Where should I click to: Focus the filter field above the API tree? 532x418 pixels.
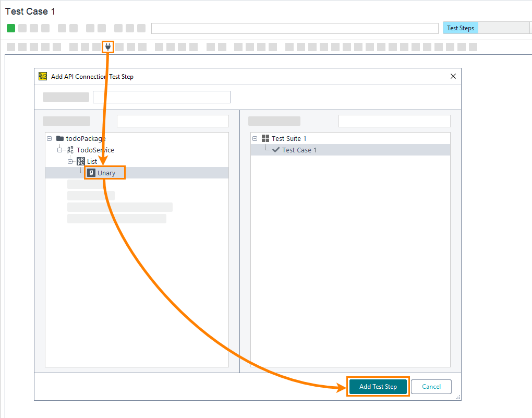(173, 121)
